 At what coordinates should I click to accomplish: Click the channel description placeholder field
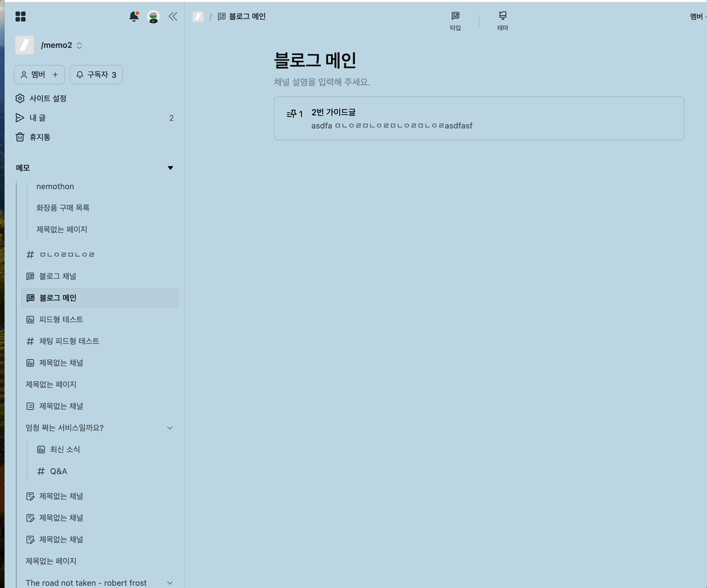pyautogui.click(x=322, y=82)
